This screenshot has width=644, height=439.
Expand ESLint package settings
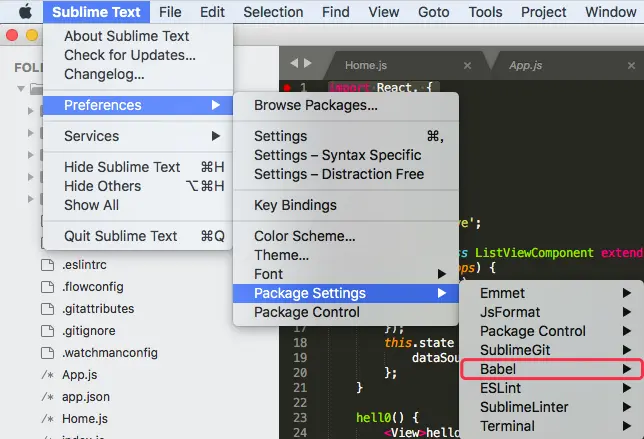coord(552,388)
